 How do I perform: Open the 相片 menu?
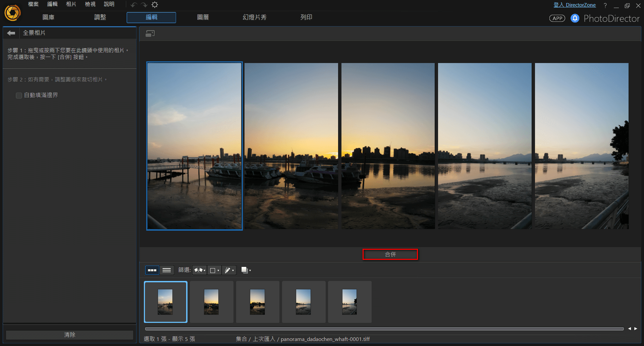point(71,4)
